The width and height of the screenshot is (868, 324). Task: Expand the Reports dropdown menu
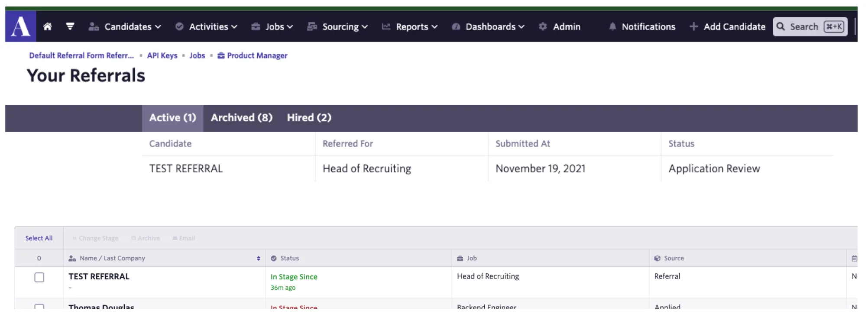410,26
